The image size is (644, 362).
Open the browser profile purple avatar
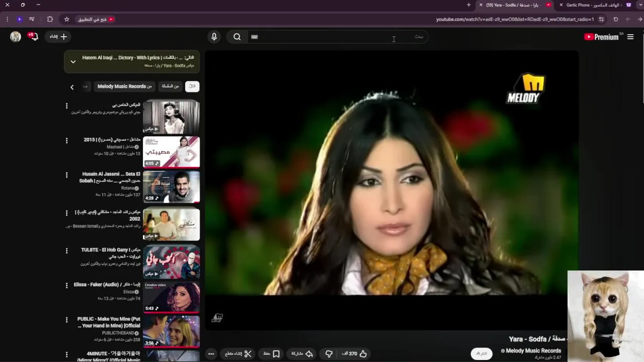tap(19, 19)
